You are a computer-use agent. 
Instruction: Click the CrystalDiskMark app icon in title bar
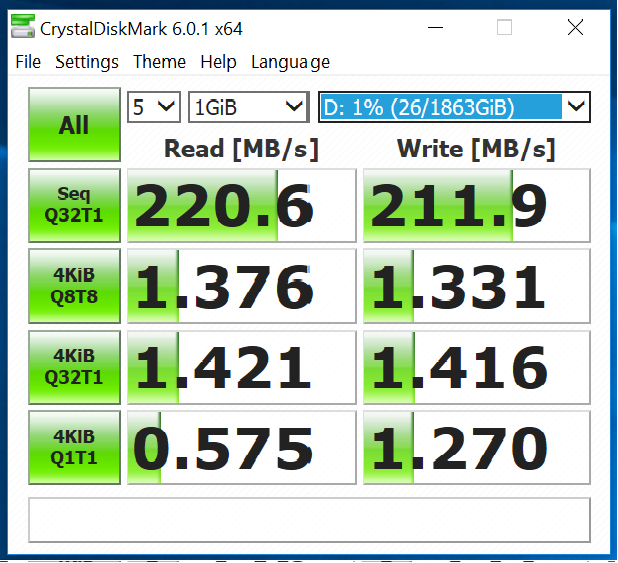[23, 26]
